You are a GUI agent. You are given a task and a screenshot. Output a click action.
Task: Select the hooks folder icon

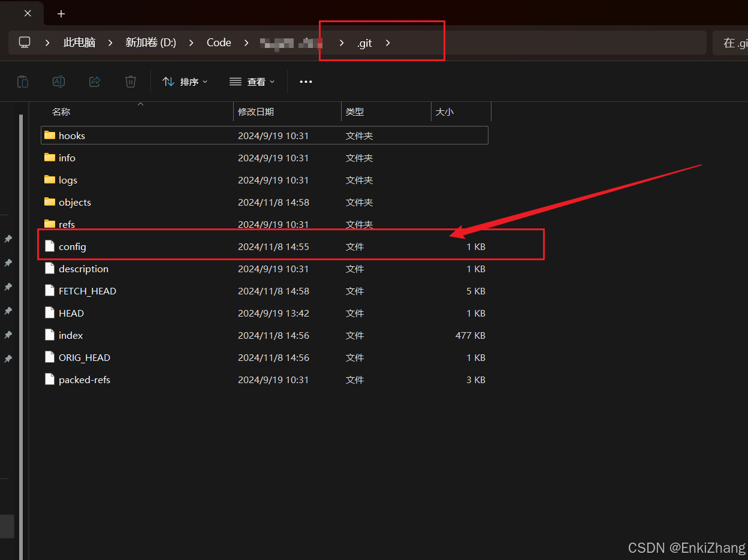pyautogui.click(x=50, y=136)
